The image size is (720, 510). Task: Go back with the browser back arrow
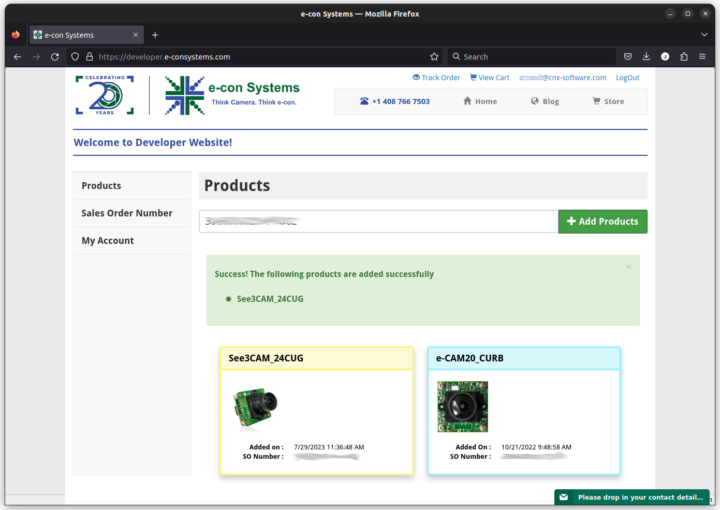17,57
